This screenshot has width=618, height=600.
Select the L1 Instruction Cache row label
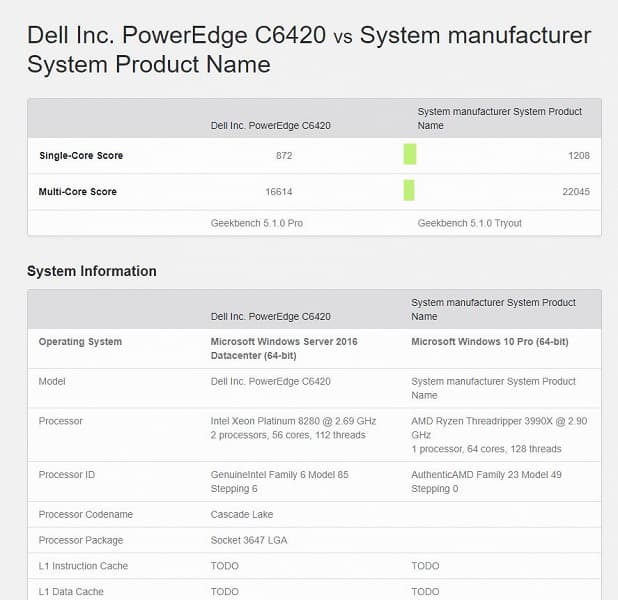pyautogui.click(x=83, y=567)
